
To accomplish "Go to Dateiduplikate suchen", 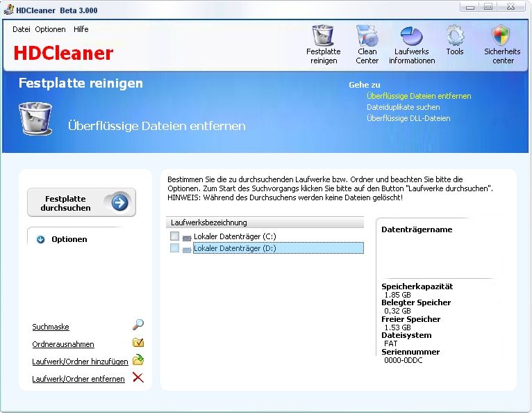I will click(403, 107).
